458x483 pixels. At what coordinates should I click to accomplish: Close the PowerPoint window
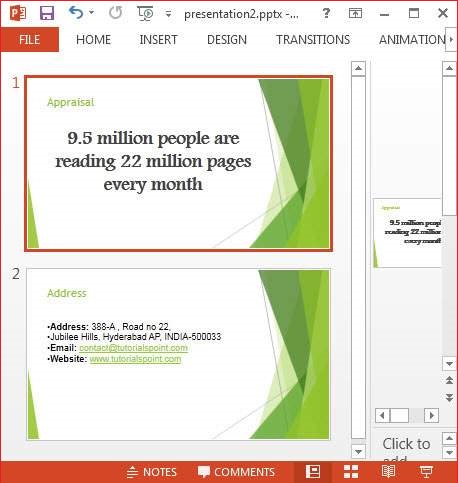(x=443, y=13)
